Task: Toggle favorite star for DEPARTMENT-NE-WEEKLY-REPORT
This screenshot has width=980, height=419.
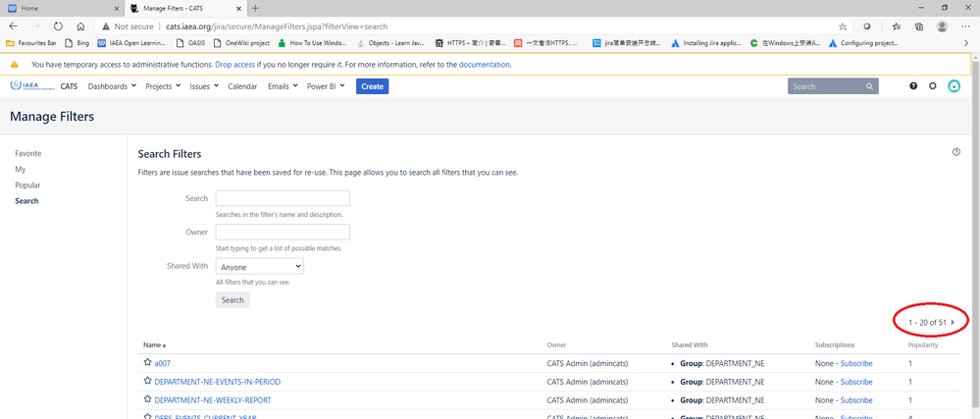Action: 147,399
